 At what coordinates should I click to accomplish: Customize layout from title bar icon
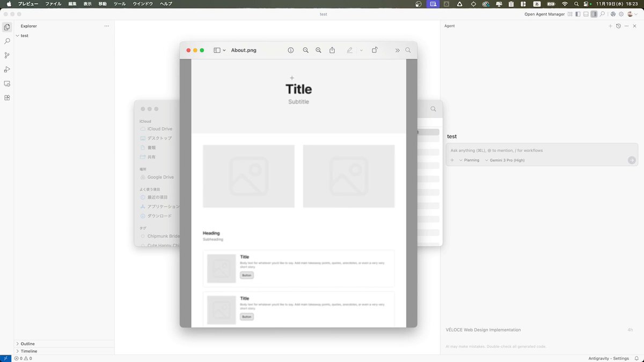click(570, 14)
